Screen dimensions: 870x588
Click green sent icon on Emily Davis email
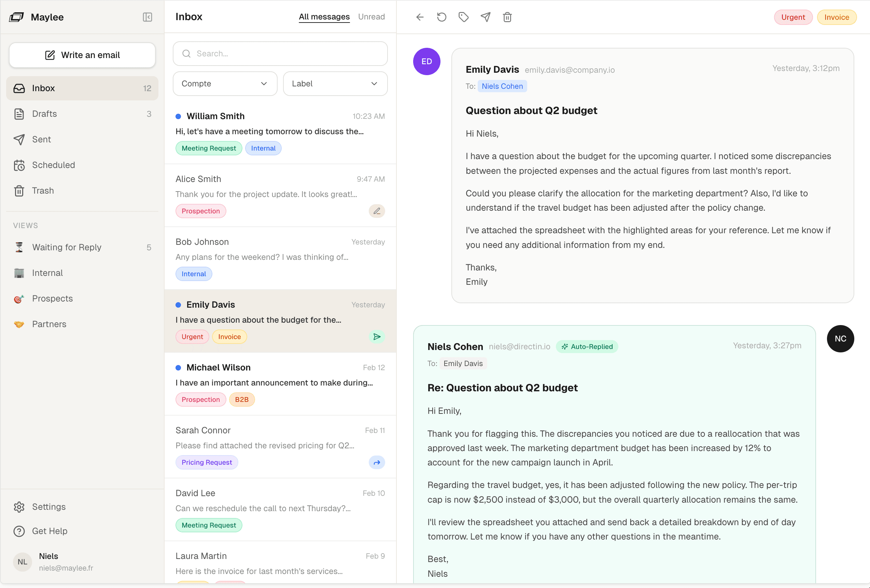[377, 337]
